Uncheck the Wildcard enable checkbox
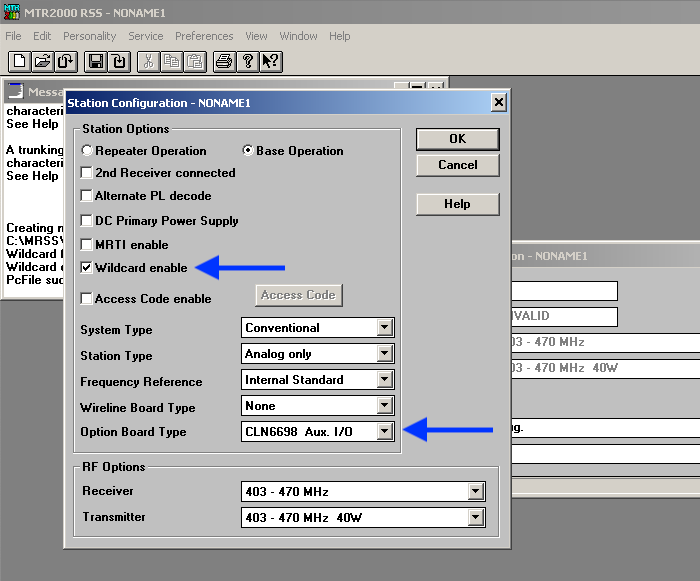 click(x=86, y=268)
